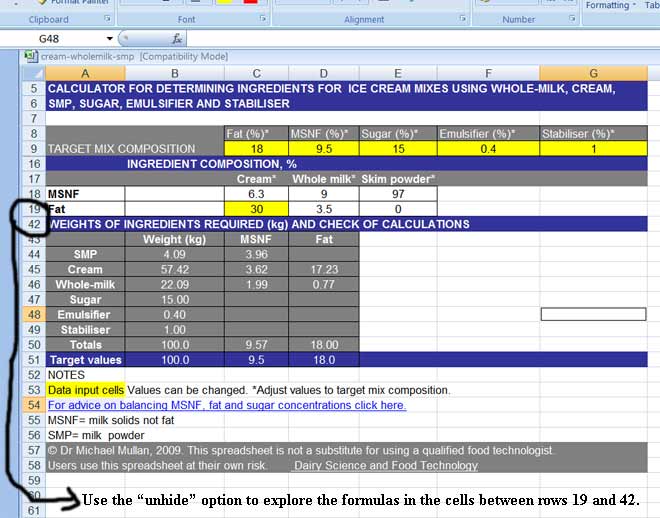Select the target Fat (%) cell with 18
This screenshot has height=518, width=660.
click(x=256, y=149)
